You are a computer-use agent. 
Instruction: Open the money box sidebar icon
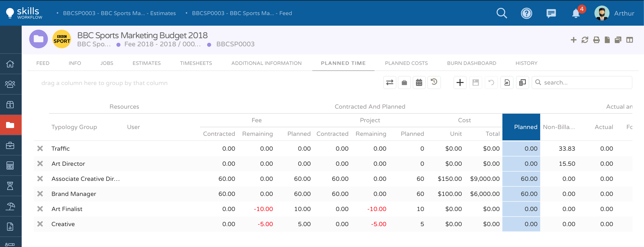pos(10,104)
